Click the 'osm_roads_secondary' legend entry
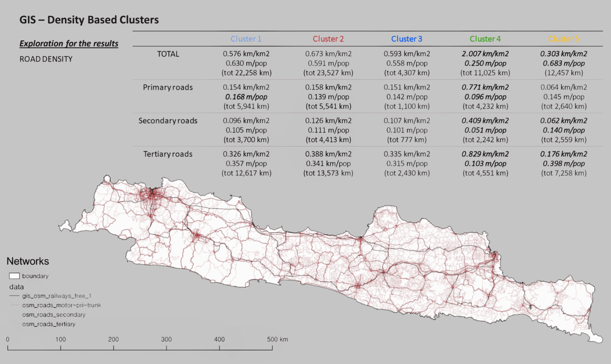This screenshot has width=611, height=364. [54, 315]
